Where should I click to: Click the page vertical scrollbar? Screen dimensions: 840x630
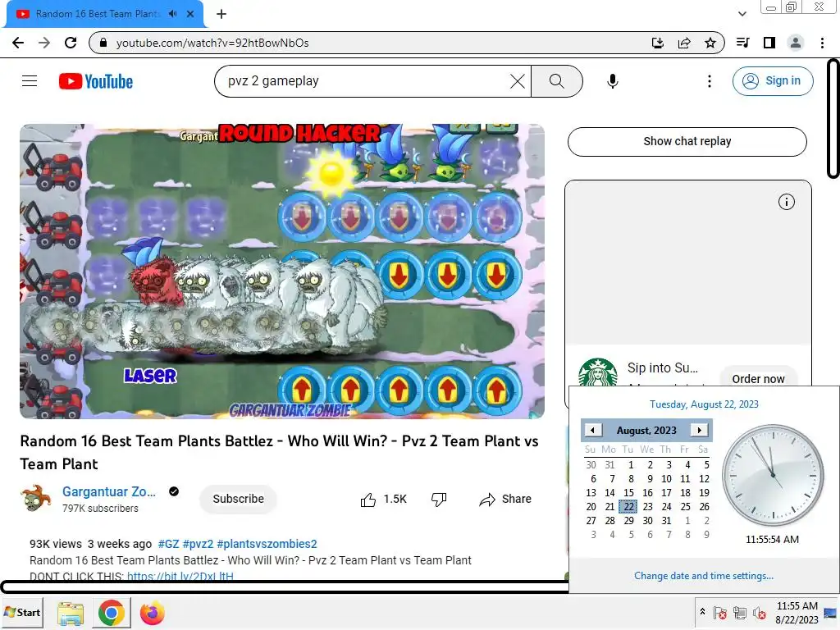tap(833, 118)
